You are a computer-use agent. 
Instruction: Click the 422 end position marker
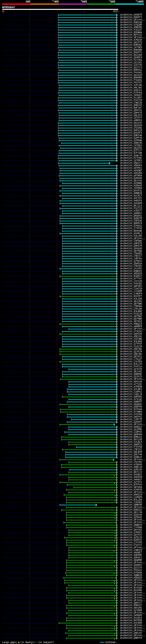(115, 11)
